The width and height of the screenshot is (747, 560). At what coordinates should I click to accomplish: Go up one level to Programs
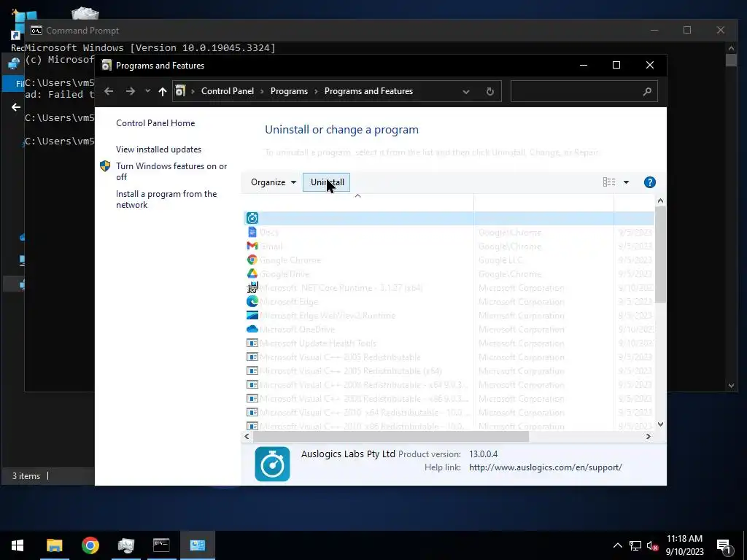163,91
